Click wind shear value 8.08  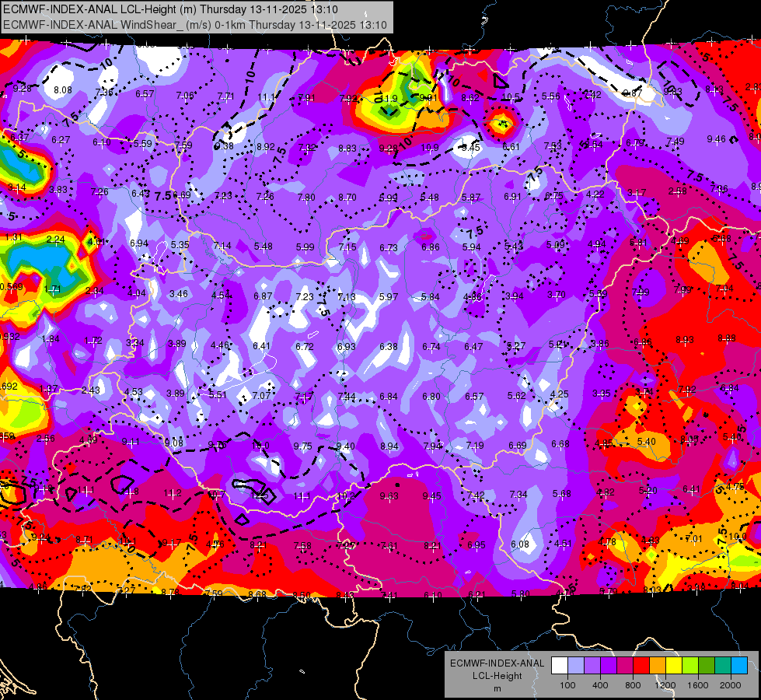coord(63,90)
